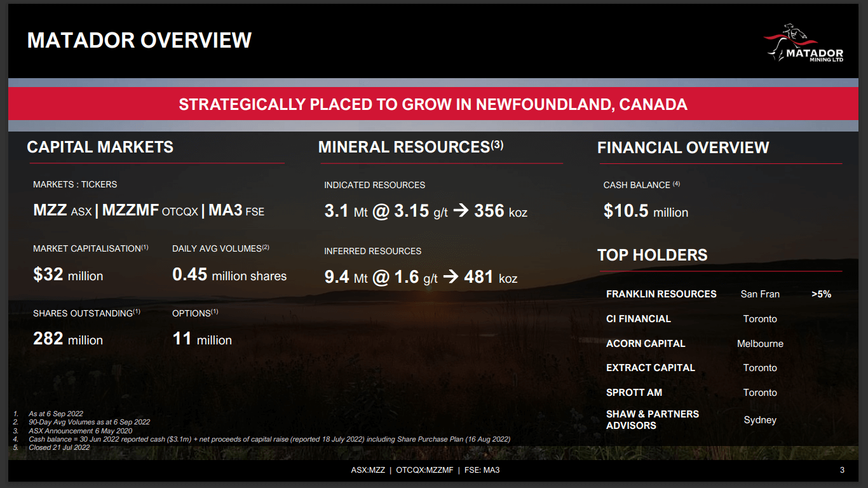Click CI FINANCIAL in top holders
This screenshot has width=868, height=488.
639,319
